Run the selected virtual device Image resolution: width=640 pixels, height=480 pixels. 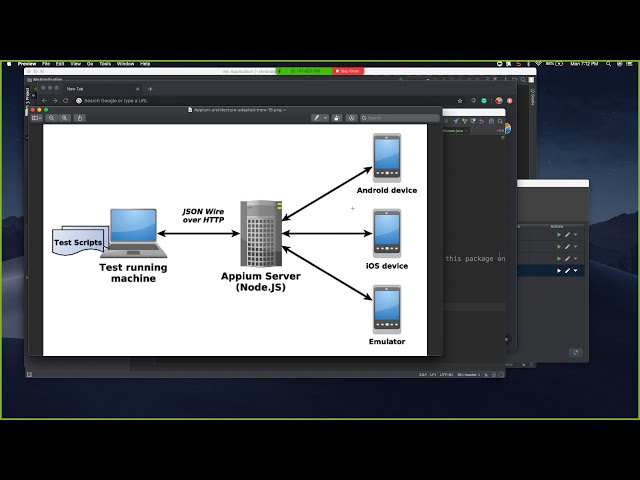[559, 271]
